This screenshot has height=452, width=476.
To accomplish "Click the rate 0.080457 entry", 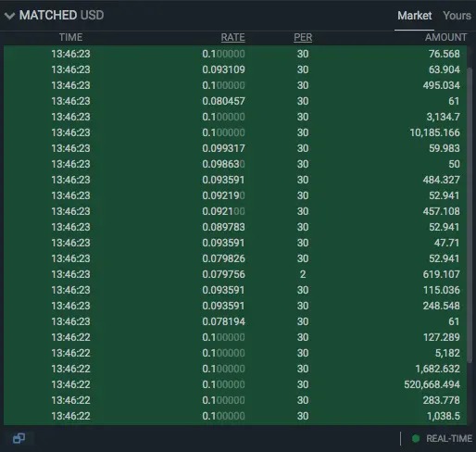I will tap(223, 101).
